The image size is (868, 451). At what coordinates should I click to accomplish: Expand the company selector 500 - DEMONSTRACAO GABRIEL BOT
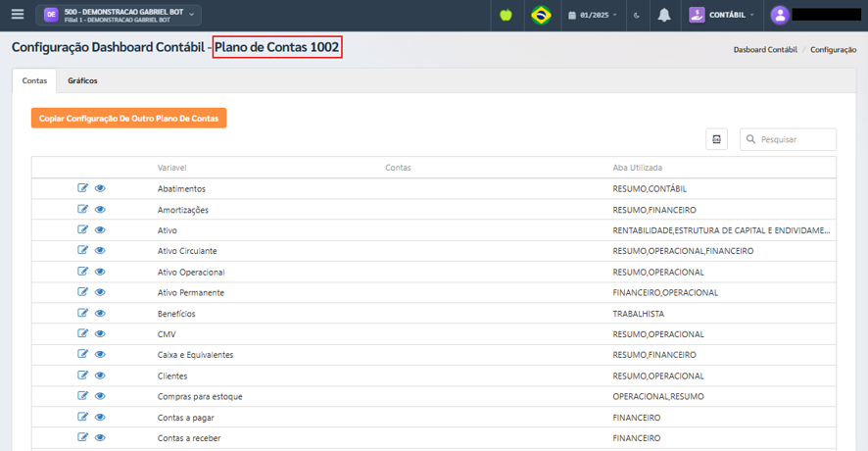tap(119, 15)
